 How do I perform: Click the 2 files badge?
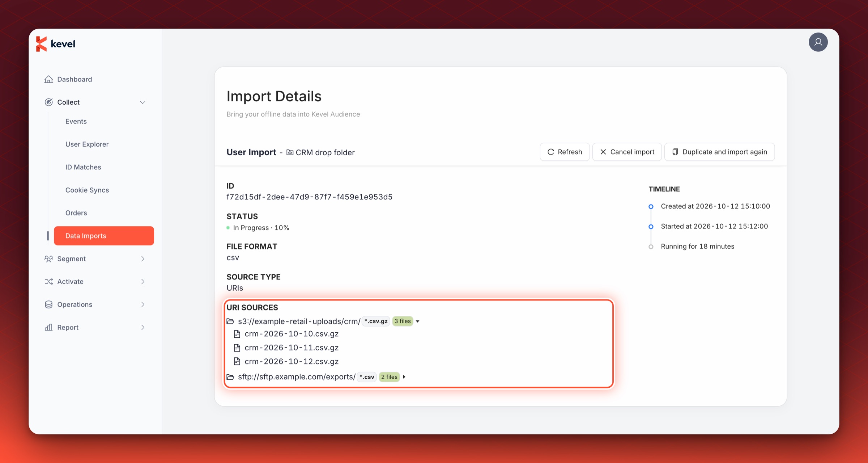[x=389, y=377]
